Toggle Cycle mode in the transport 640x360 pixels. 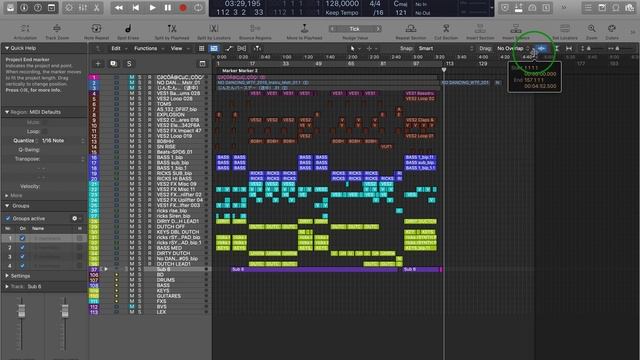coord(198,8)
